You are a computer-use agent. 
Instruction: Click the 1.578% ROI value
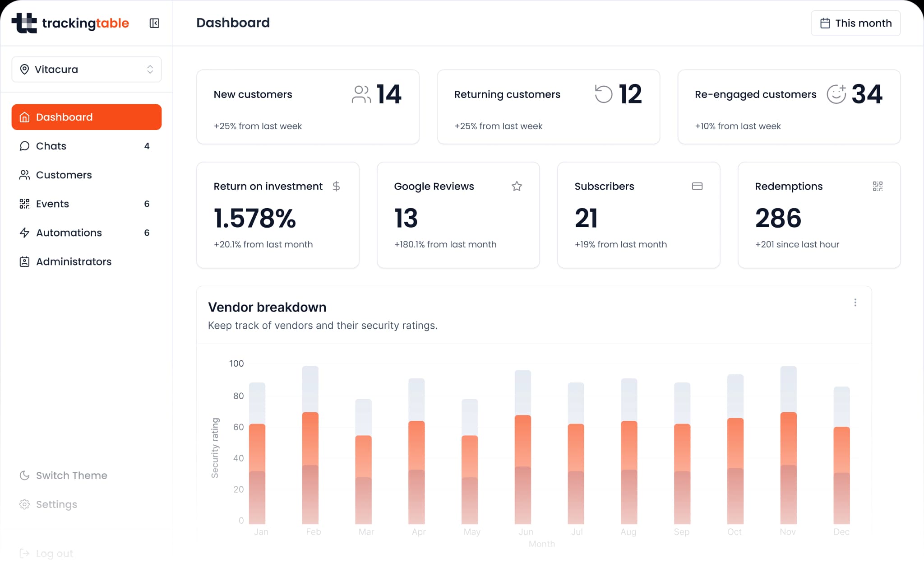(255, 218)
